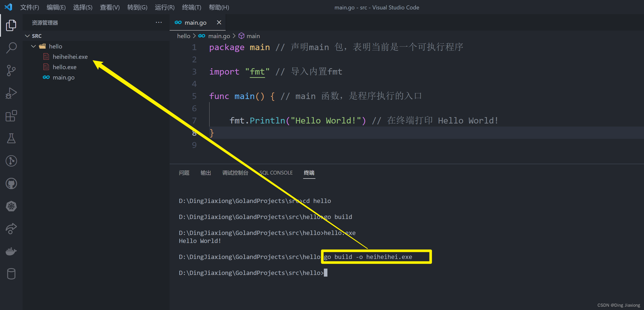Click the binary file icon of heiheihei.exe

46,57
